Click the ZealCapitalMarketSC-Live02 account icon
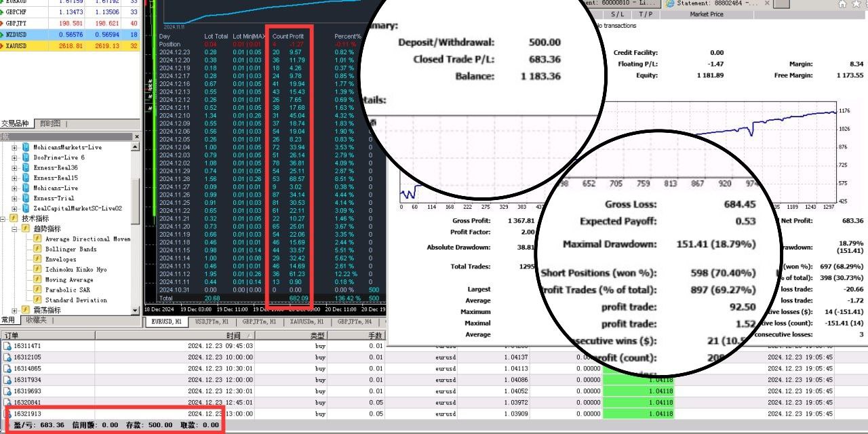Image resolution: width=868 pixels, height=434 pixels. pyautogui.click(x=26, y=208)
